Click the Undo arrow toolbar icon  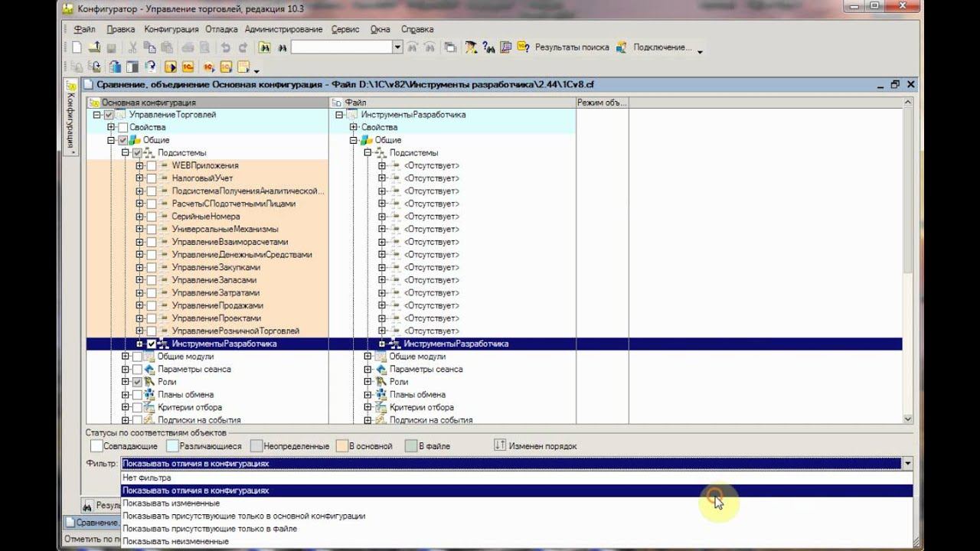pyautogui.click(x=226, y=47)
